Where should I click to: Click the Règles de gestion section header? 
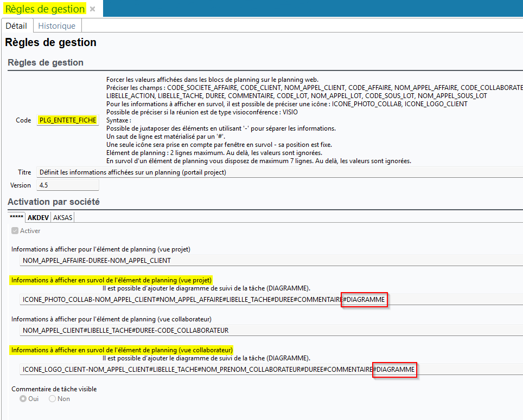click(x=46, y=62)
